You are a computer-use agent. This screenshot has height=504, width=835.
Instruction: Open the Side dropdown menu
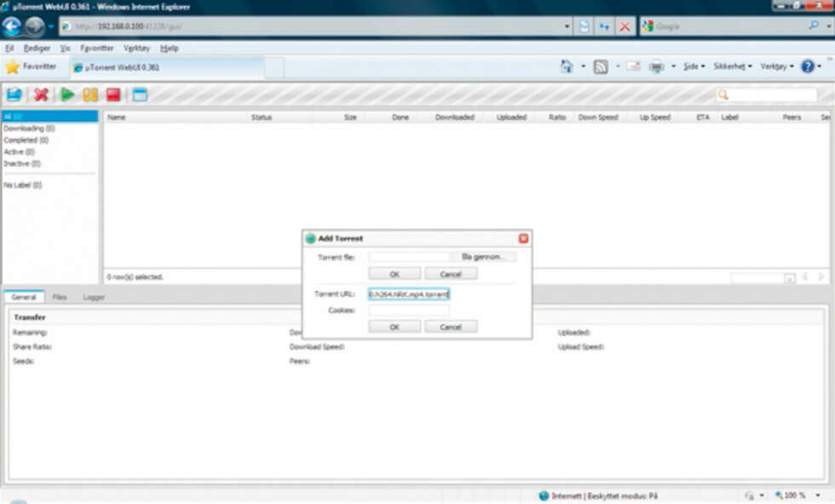694,66
